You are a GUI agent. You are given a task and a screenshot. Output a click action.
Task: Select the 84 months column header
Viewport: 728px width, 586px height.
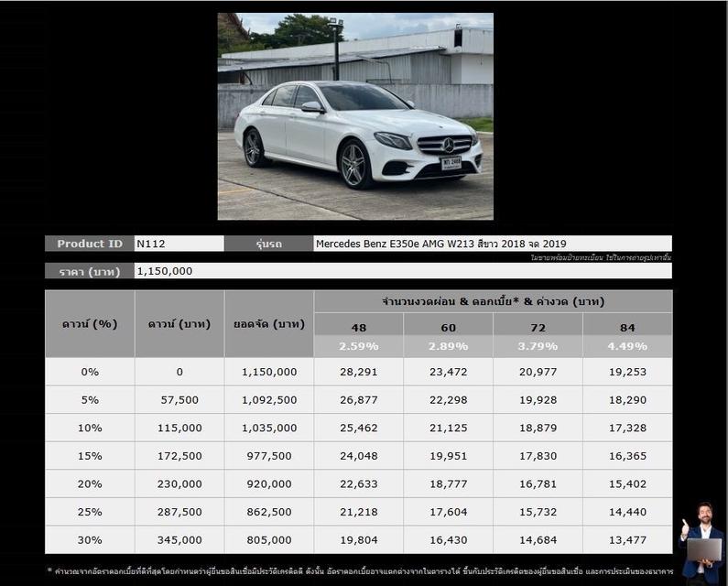[627, 327]
